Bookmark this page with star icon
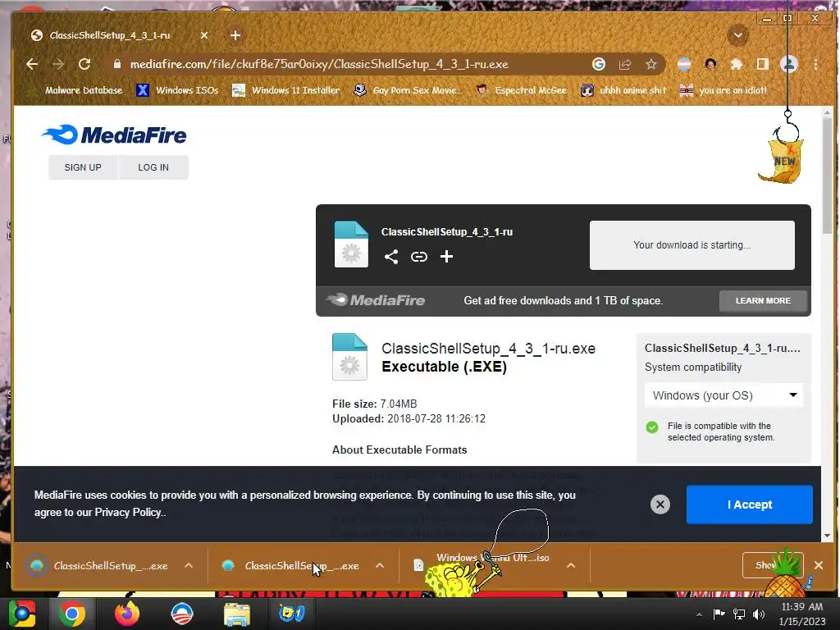The width and height of the screenshot is (840, 630). point(651,64)
